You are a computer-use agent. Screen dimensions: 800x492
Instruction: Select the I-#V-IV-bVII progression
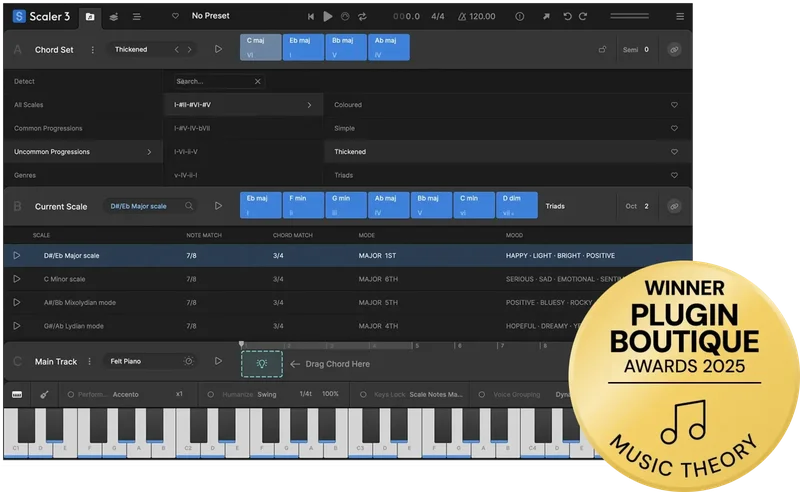click(192, 128)
